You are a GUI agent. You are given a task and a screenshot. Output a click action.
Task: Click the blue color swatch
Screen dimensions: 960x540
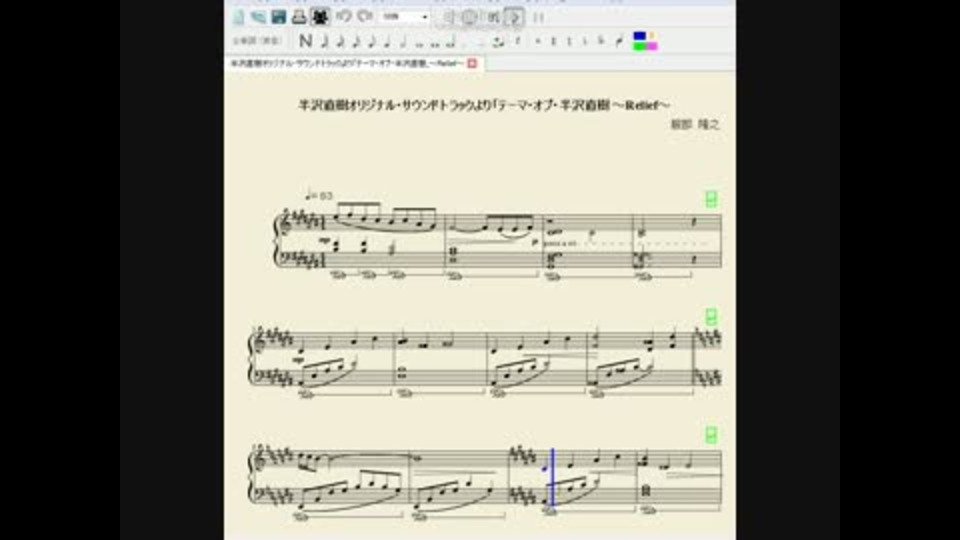[639, 36]
